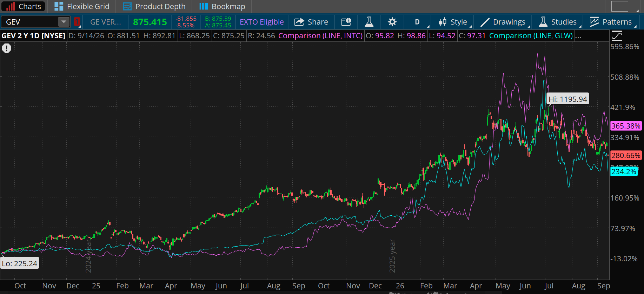Click the 73.97% axis label
Viewport: 644px width, 294px height.
click(x=623, y=228)
